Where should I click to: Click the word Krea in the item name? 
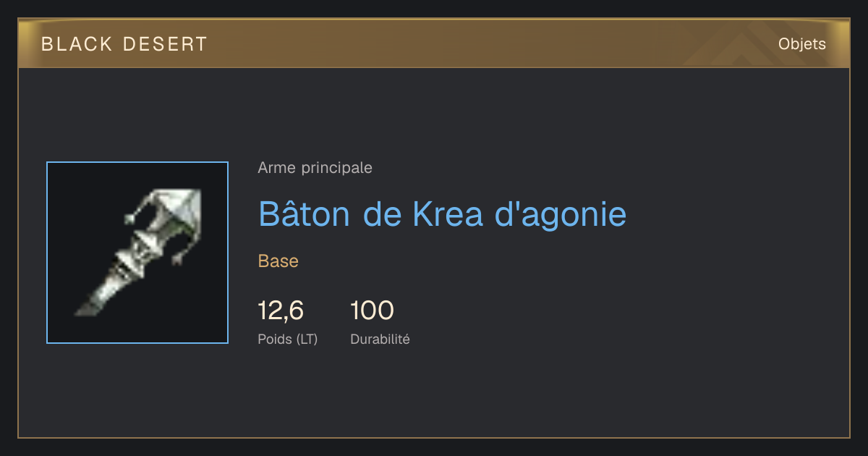pyautogui.click(x=448, y=214)
